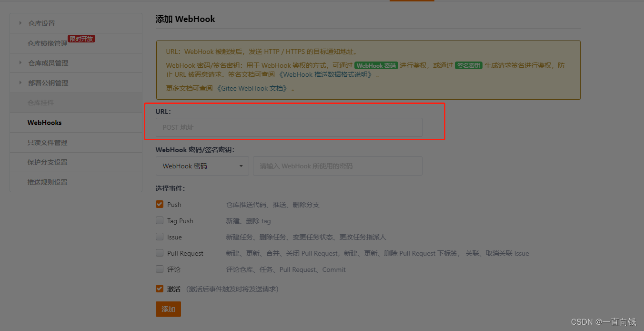644x331 pixels.
Task: Click the 添加 submit button
Action: coord(168,309)
